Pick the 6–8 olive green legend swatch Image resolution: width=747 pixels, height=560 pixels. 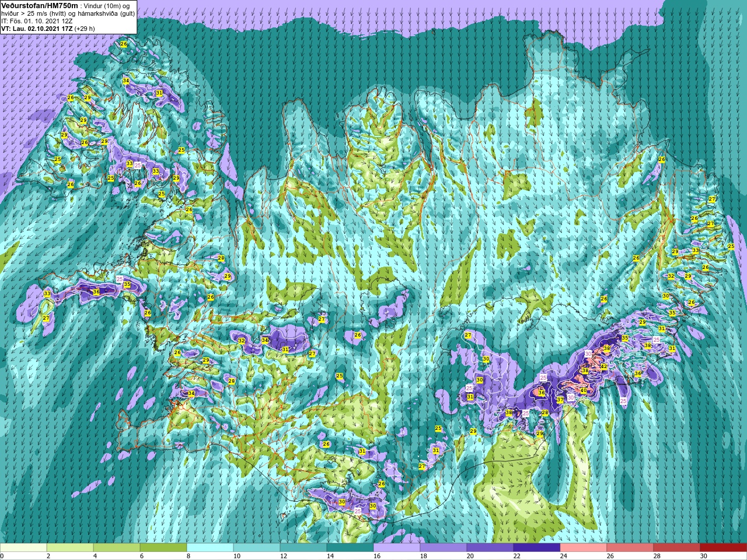tap(163, 548)
